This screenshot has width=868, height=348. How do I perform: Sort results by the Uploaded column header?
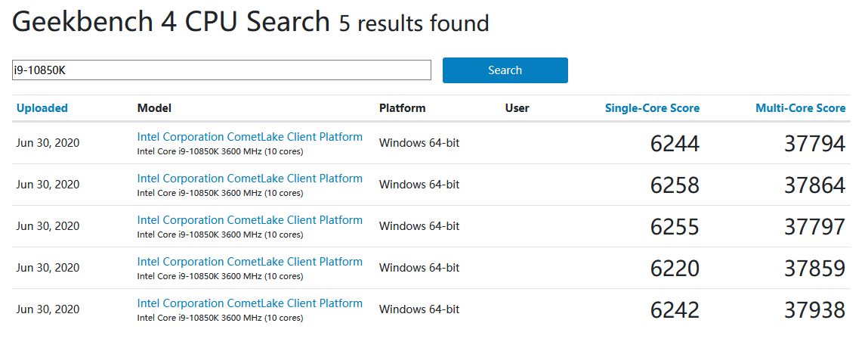coord(42,108)
